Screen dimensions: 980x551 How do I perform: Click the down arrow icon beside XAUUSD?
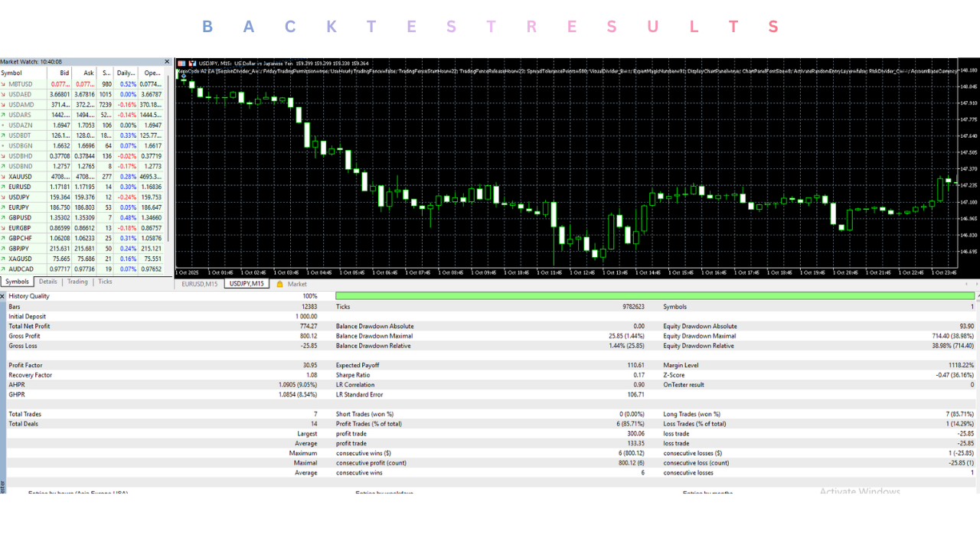5,176
